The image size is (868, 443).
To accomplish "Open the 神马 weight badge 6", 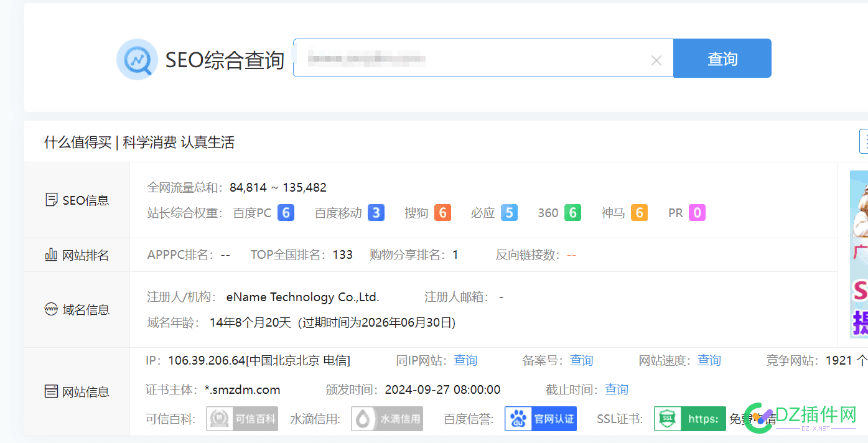I will (639, 213).
